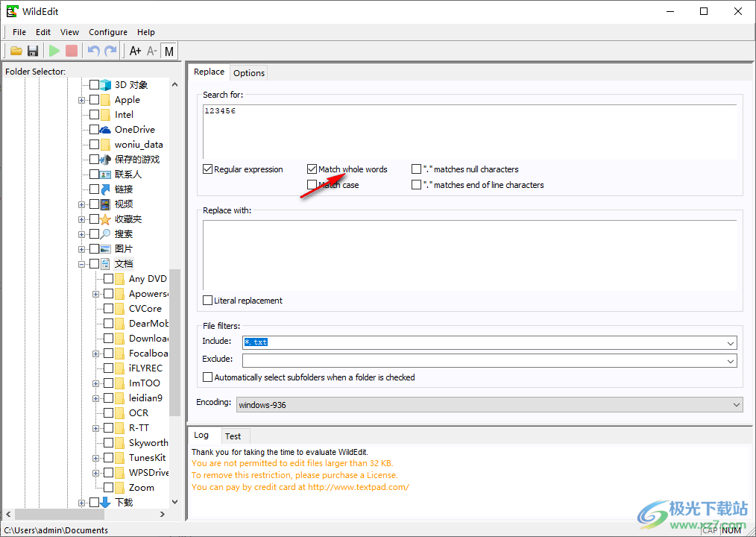Click the Save floppy disk icon
756x537 pixels.
pos(33,51)
